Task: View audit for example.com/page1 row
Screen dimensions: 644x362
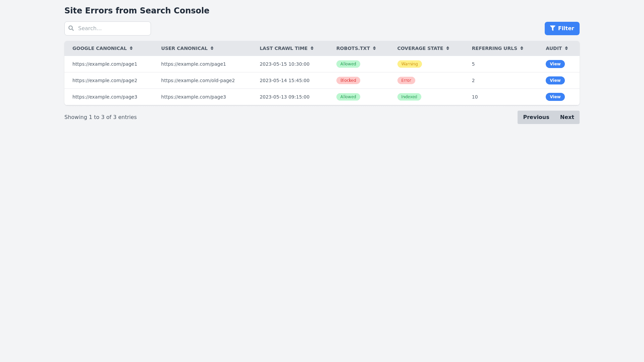Action: pos(555,64)
